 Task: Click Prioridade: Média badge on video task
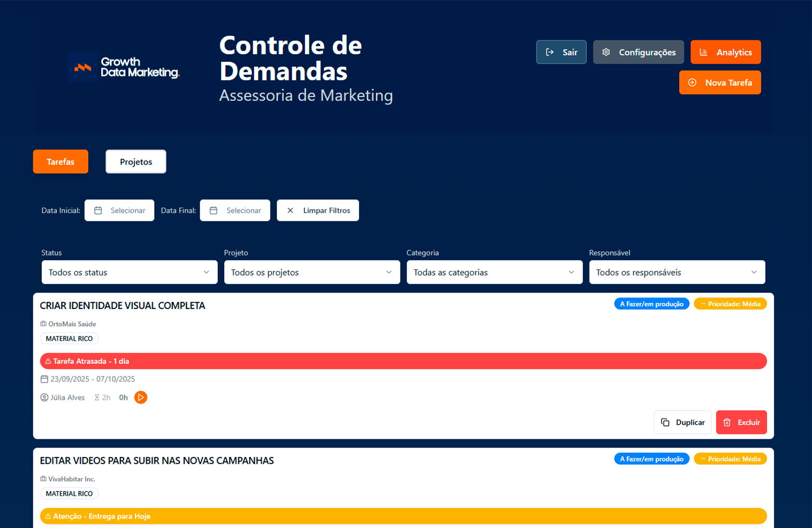pyautogui.click(x=730, y=459)
